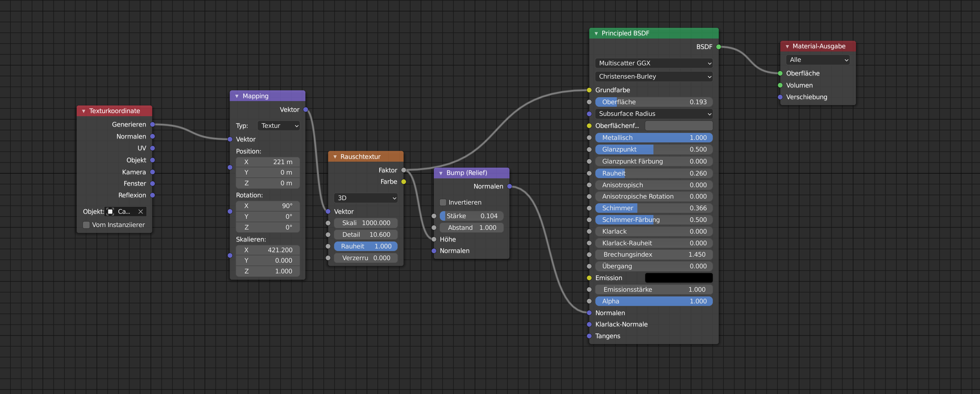Click the Skalieren X field showing 421.200

pos(268,250)
